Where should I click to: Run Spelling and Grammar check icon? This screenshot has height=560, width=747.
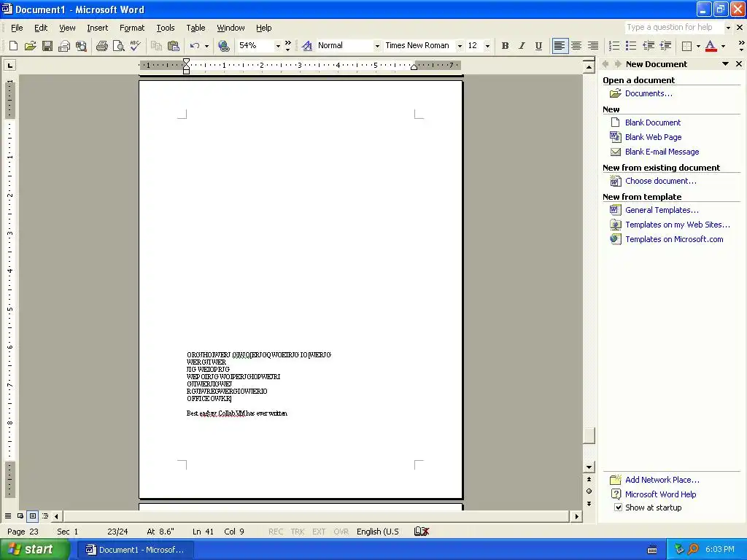pyautogui.click(x=135, y=46)
